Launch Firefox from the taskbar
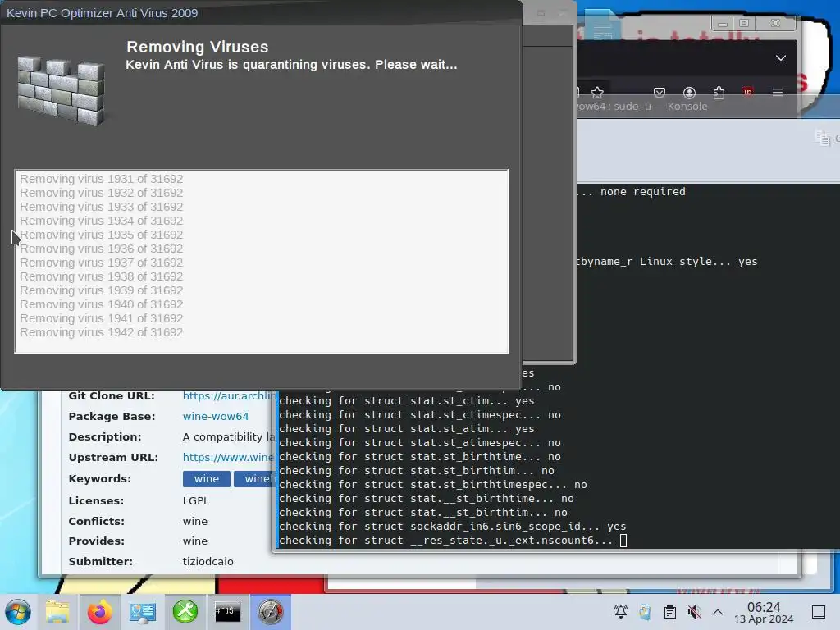This screenshot has width=840, height=630. [x=99, y=612]
